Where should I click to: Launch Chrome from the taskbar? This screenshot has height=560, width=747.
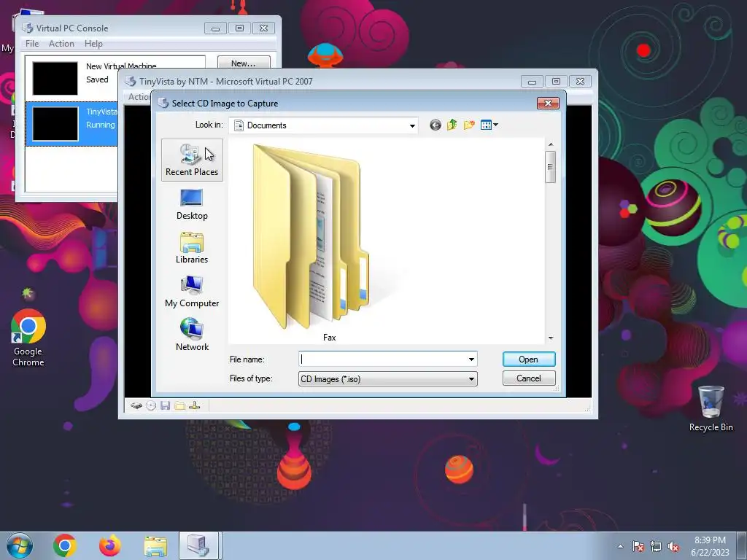[x=65, y=545]
